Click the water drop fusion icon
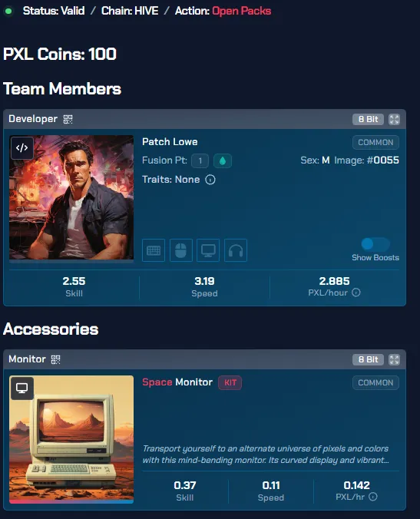 [223, 161]
